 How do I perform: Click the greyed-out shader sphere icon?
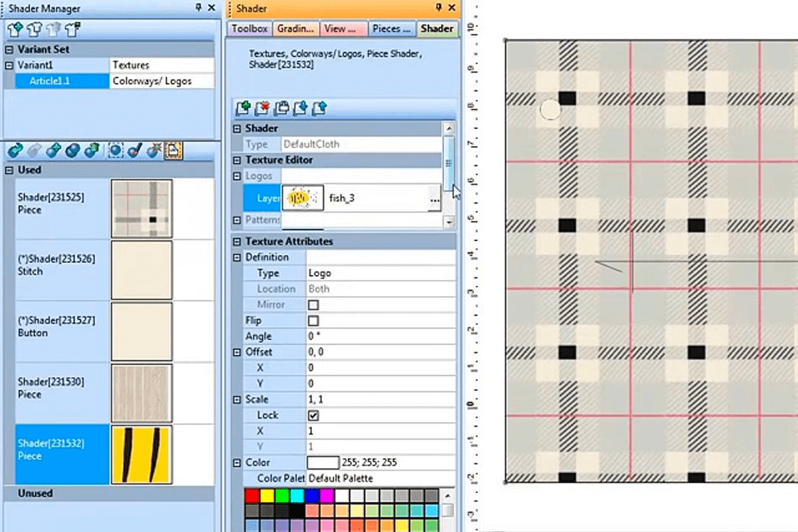click(34, 150)
